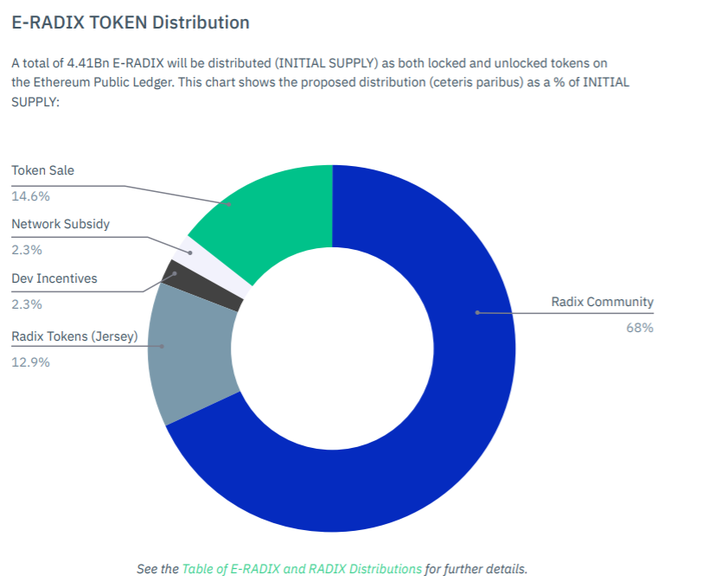Click the white center of the donut chart
The width and height of the screenshot is (708, 588).
pyautogui.click(x=332, y=348)
